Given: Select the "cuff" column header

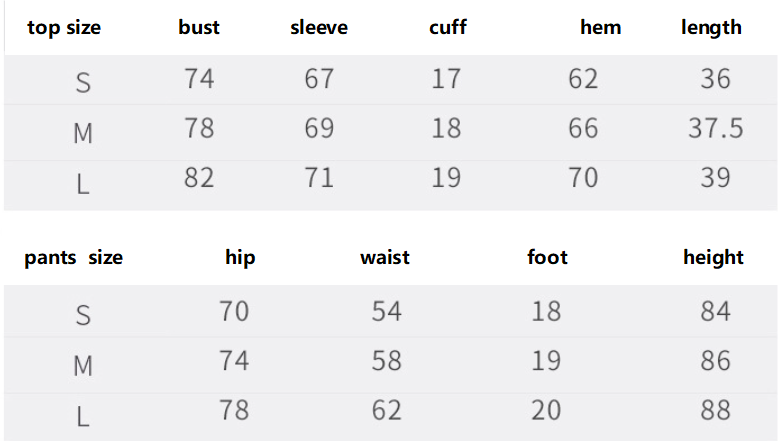Looking at the screenshot, I should coord(448,28).
